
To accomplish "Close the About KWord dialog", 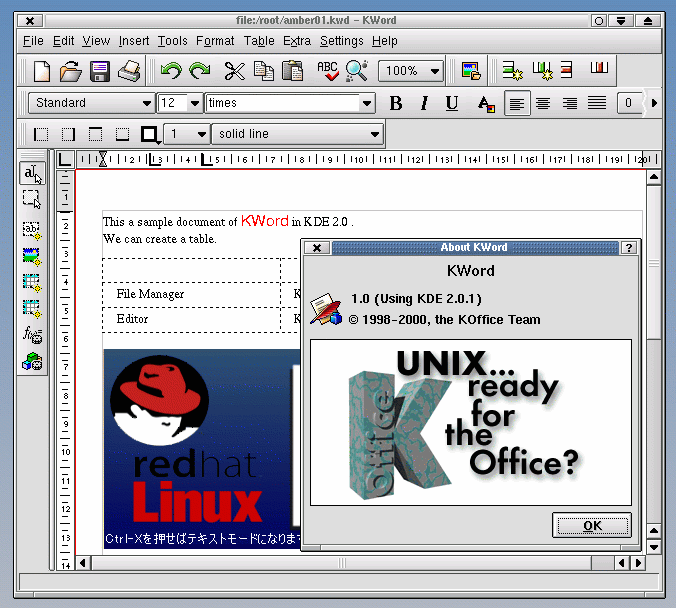I will coord(317,248).
